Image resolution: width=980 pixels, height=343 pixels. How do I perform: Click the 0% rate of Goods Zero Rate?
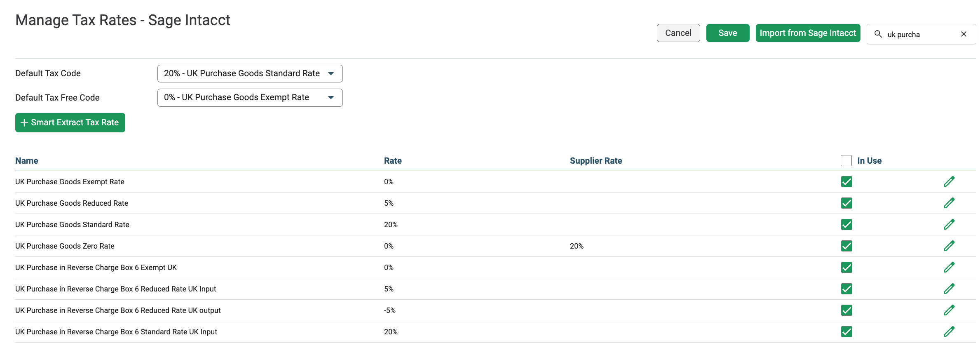[389, 246]
